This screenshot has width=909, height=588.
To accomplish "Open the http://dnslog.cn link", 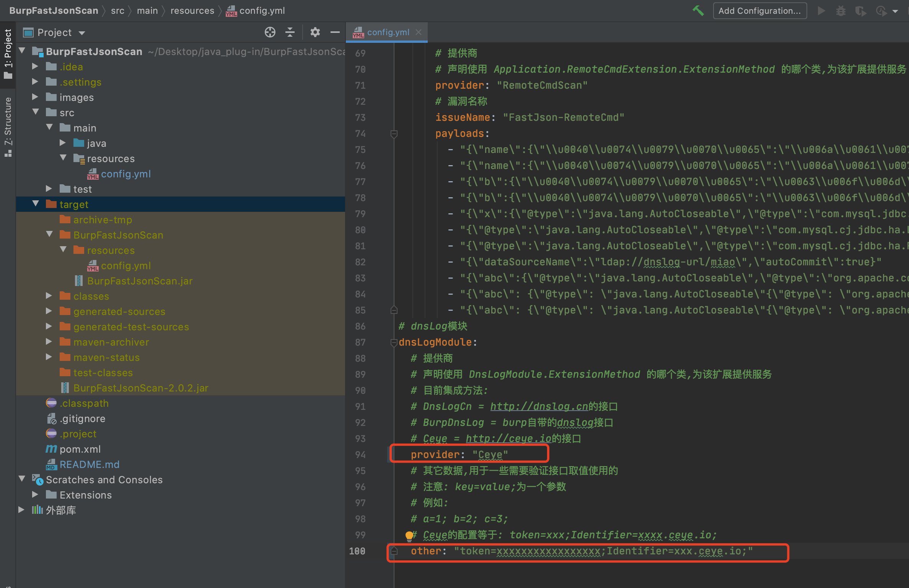I will (539, 406).
